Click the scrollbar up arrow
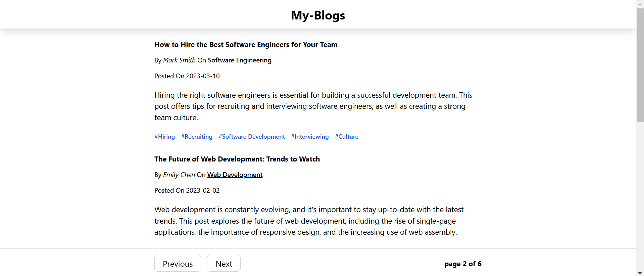The image size is (644, 276). pos(640,4)
